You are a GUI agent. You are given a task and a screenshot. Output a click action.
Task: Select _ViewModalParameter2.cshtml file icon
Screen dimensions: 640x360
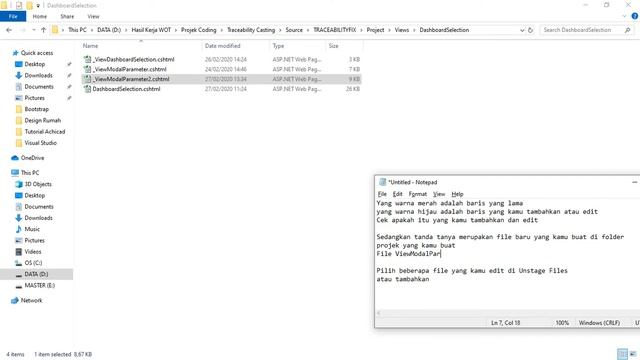[87, 79]
